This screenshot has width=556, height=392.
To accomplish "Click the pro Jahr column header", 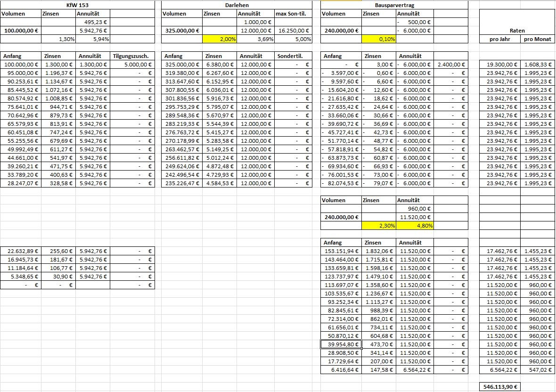I will pos(499,39).
